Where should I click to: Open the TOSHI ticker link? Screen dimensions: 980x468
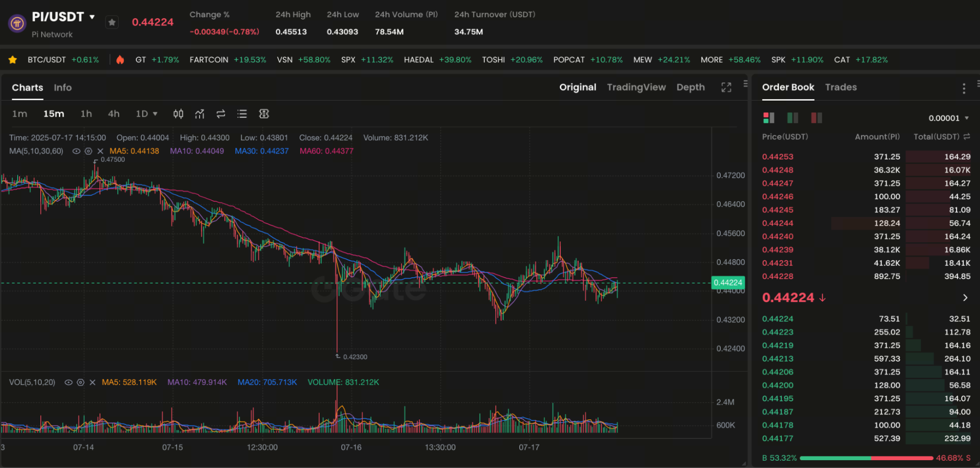pyautogui.click(x=512, y=60)
